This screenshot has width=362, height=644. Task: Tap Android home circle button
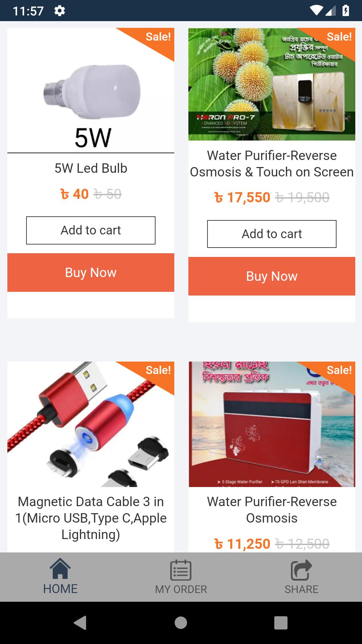tap(181, 623)
